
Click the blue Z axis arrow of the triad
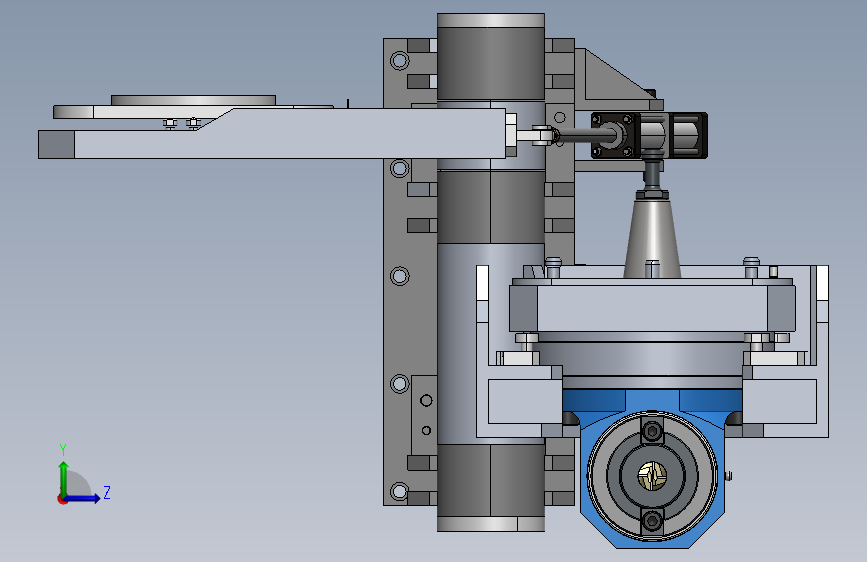tap(83, 498)
